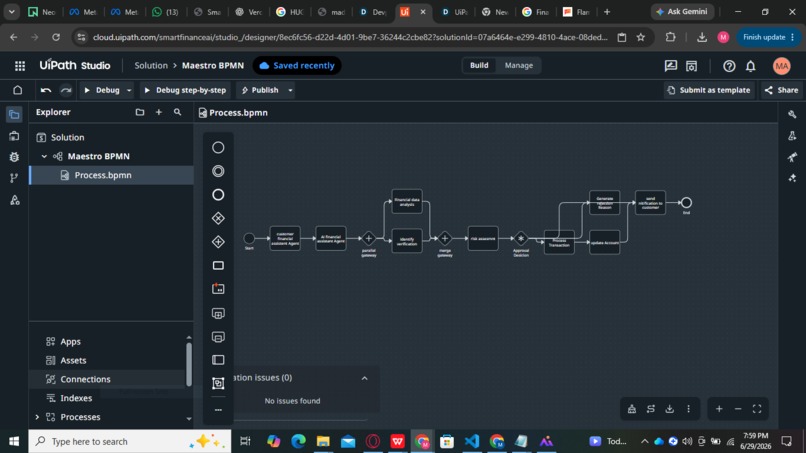Select the Approval Decision gateway node

pos(521,239)
